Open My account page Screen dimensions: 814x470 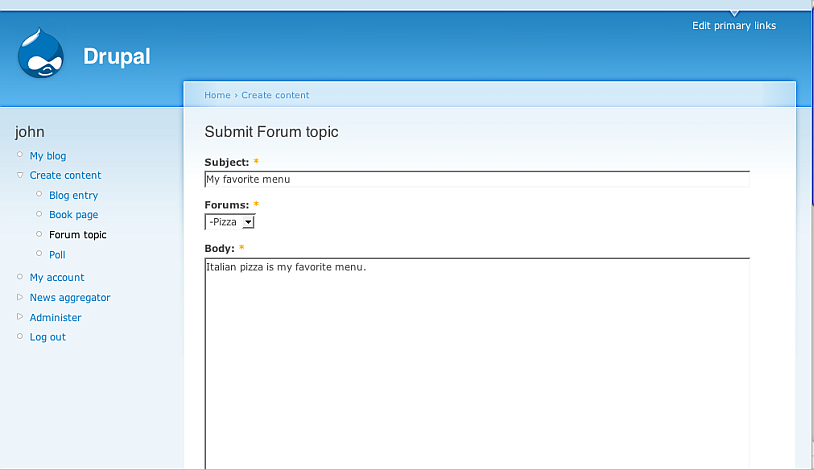pos(57,278)
